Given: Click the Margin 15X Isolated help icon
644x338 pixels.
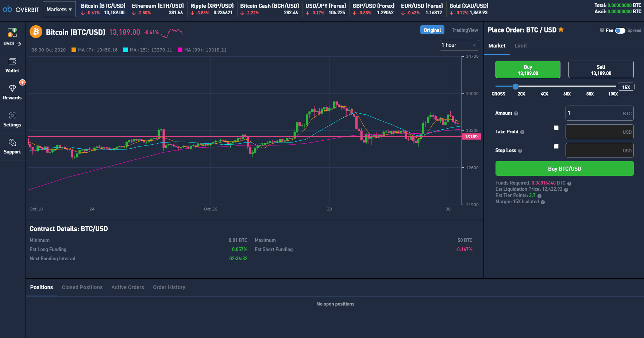Looking at the screenshot, I should (x=543, y=202).
